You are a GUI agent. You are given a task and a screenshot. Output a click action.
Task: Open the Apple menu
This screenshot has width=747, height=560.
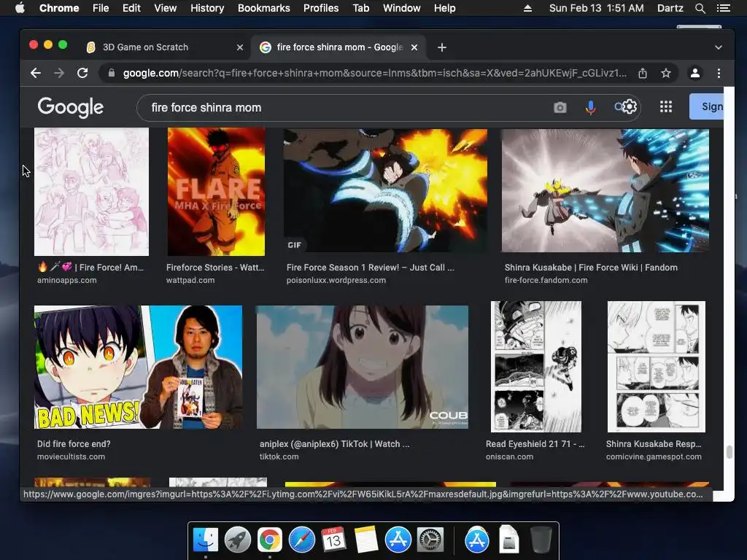point(20,7)
